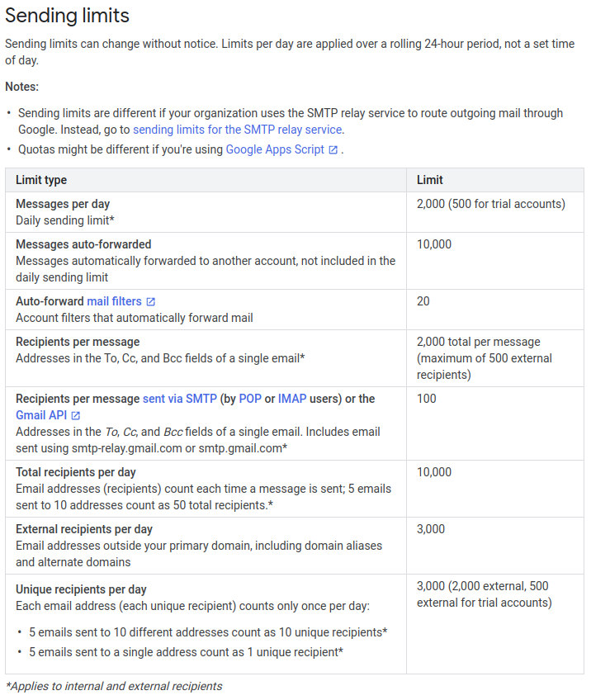Click the Total recipients per day row title
This screenshot has width=591, height=700.
point(76,472)
